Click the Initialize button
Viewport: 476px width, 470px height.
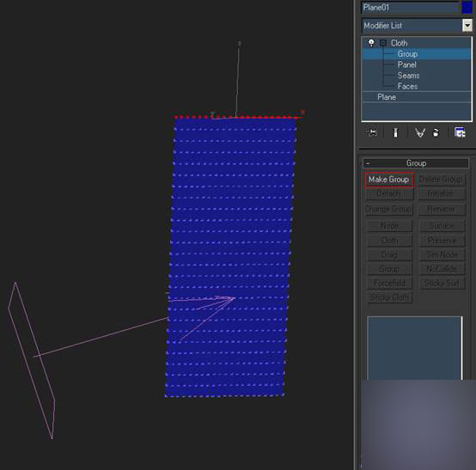click(x=442, y=193)
